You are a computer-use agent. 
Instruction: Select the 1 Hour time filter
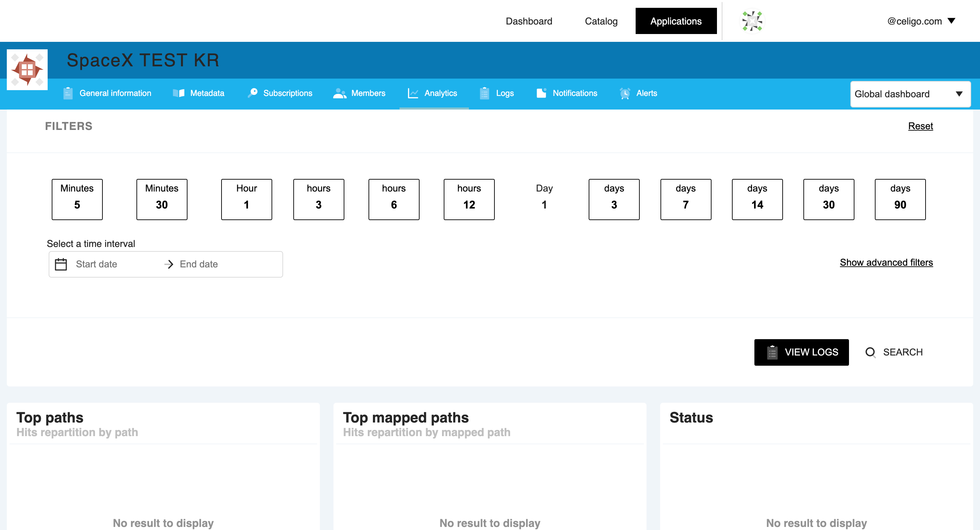246,199
